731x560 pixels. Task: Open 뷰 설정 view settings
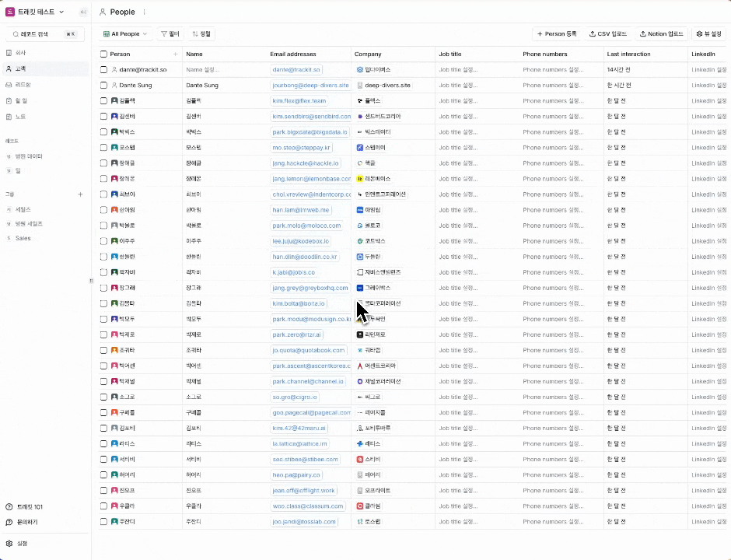tap(708, 34)
